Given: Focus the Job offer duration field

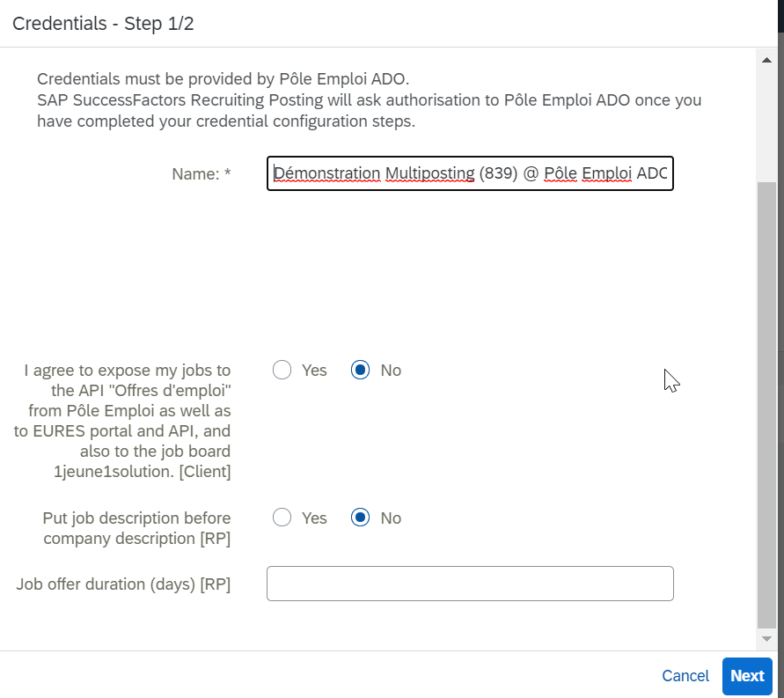Looking at the screenshot, I should pyautogui.click(x=470, y=584).
